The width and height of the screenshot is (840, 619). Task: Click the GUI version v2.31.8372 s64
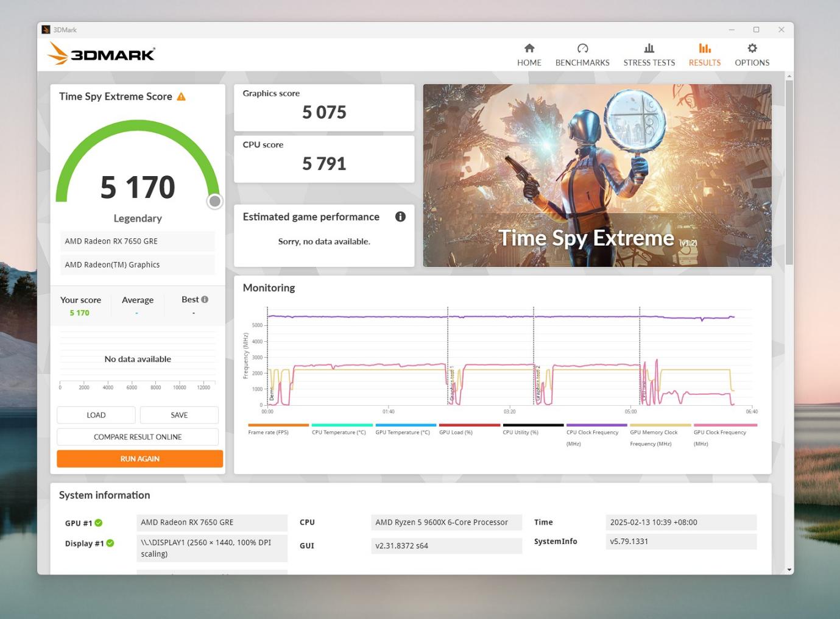(x=446, y=546)
